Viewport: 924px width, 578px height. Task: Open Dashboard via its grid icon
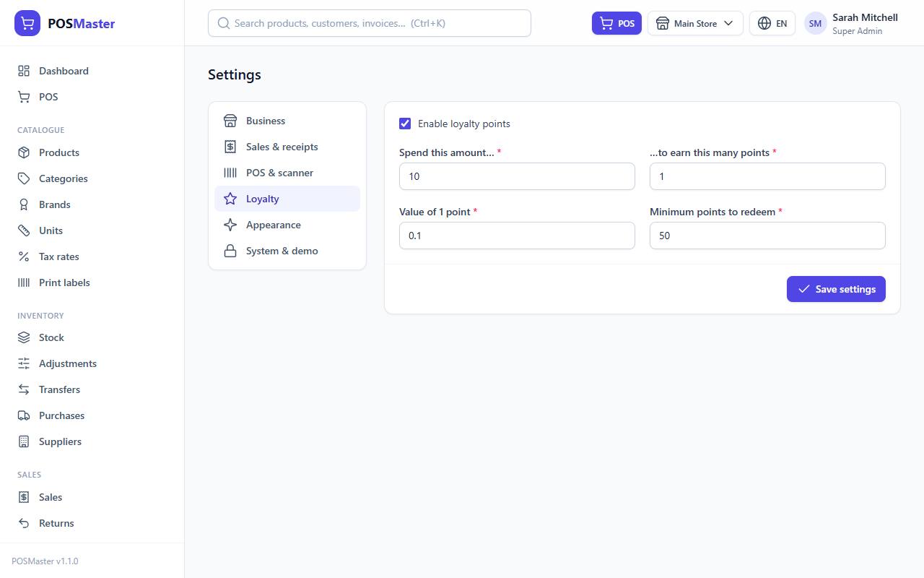(24, 71)
